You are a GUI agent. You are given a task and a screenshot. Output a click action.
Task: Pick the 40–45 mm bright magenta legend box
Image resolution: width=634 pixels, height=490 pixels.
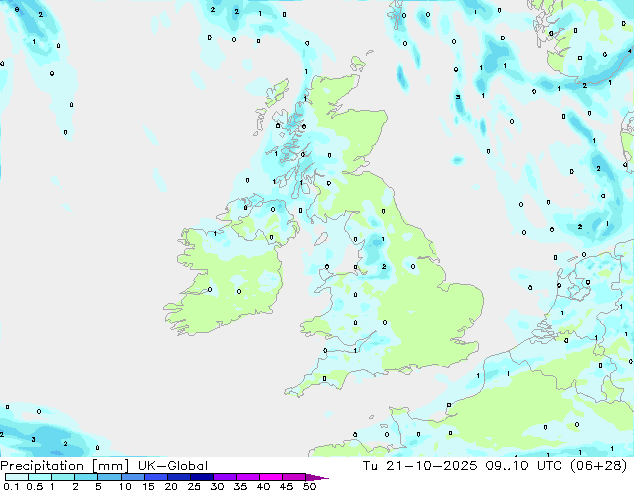271,477
